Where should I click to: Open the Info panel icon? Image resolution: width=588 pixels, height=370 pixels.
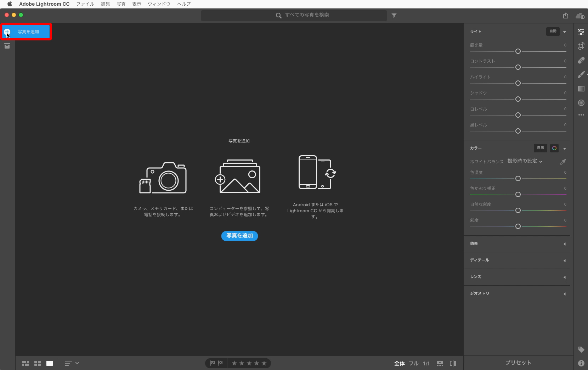tap(581, 363)
